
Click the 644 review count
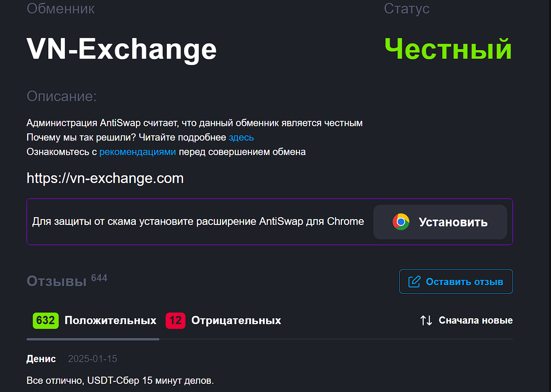(x=99, y=278)
